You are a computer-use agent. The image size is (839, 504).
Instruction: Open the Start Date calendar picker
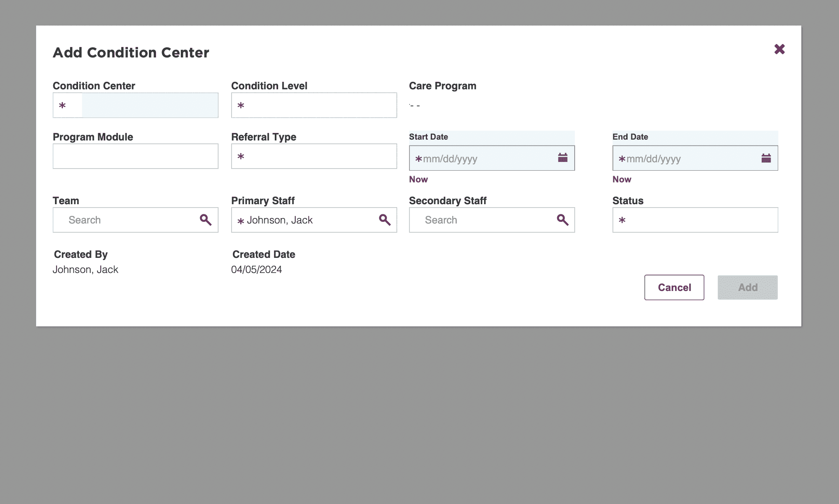(x=563, y=158)
